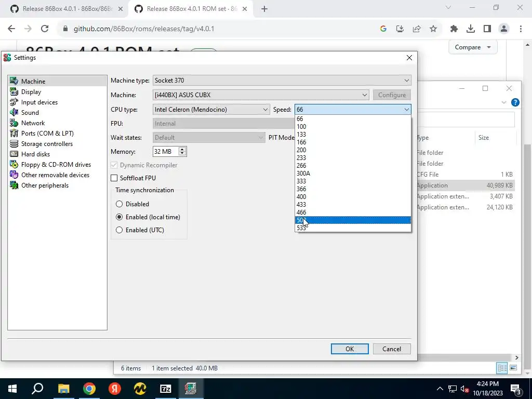Open Floppy & CD-ROM drives category
Image resolution: width=532 pixels, height=399 pixels.
click(x=57, y=165)
